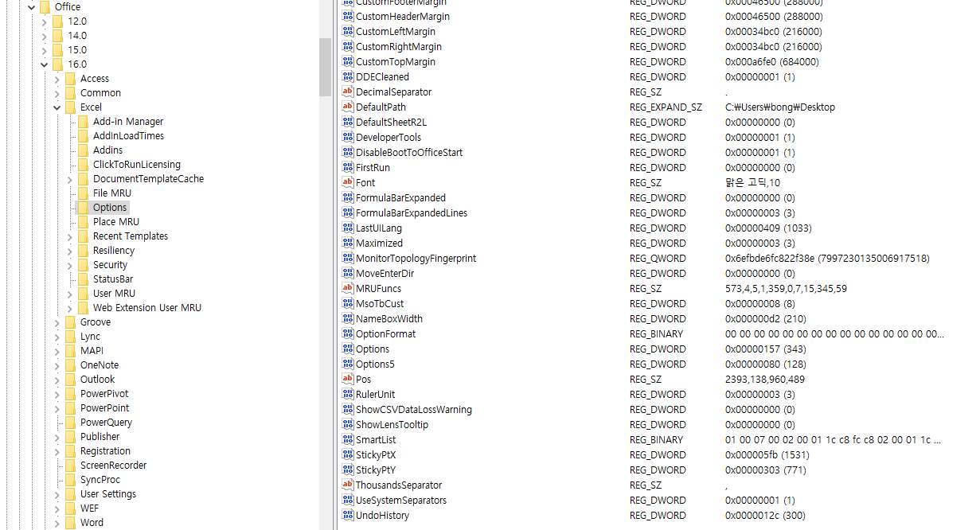Viewport: 980px width, 530px height.
Task: Expand the Outlook key
Action: coord(57,380)
